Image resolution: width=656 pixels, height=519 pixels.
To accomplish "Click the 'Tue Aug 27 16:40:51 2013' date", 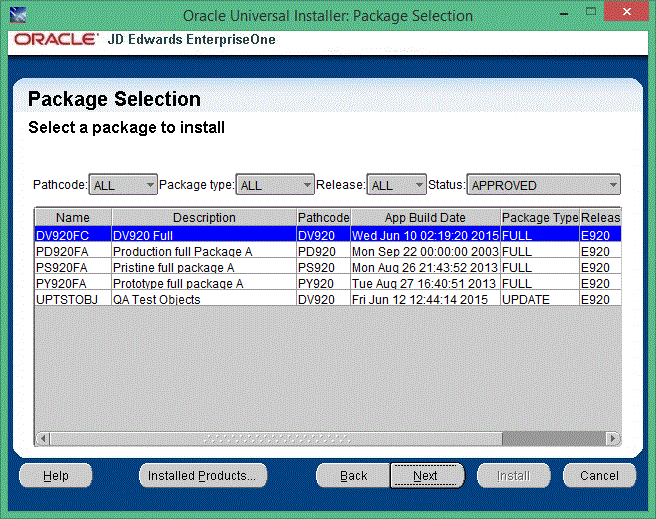I will click(423, 284).
